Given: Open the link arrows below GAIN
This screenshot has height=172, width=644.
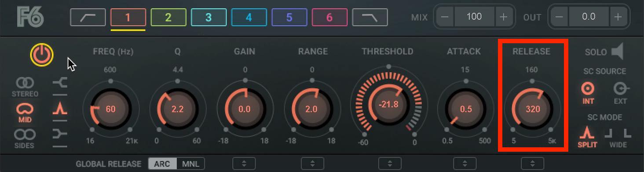Looking at the screenshot, I should point(244,164).
